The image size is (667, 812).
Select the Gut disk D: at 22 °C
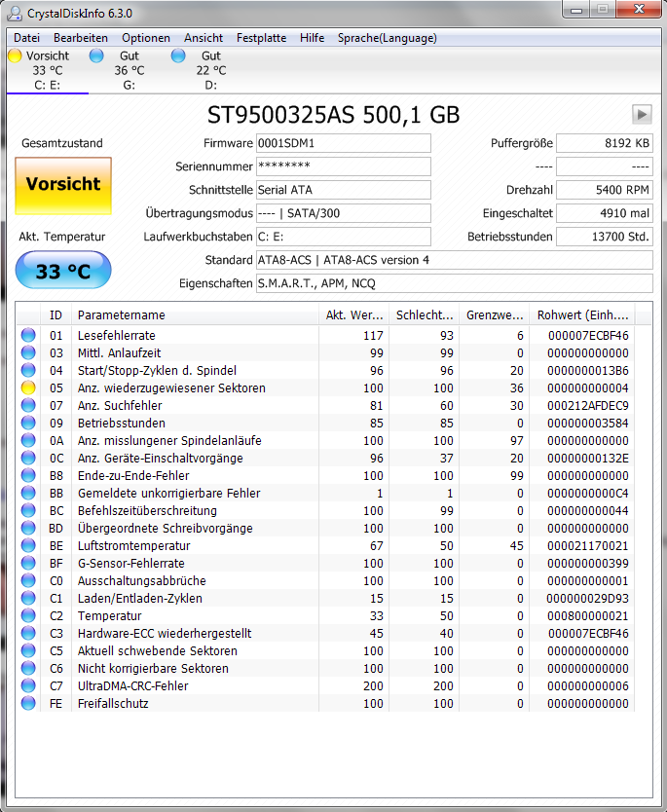tap(210, 70)
